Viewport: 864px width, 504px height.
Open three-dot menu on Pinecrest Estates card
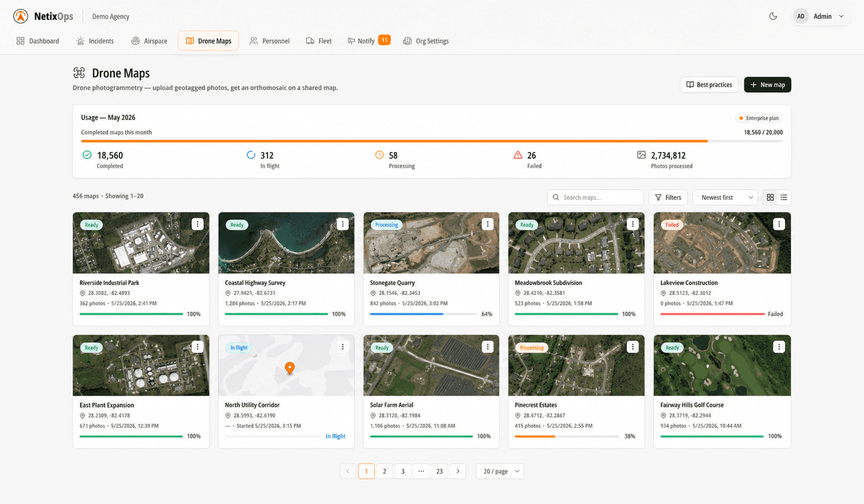tap(633, 347)
